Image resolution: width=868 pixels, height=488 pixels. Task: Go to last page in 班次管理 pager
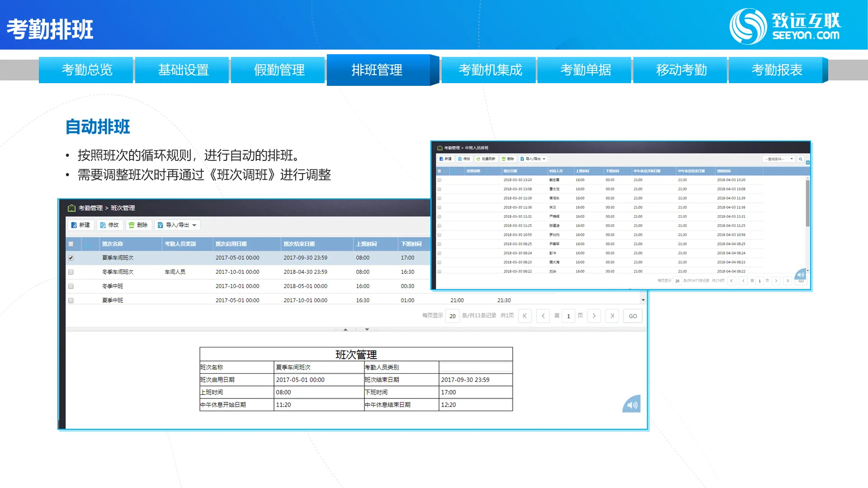612,316
